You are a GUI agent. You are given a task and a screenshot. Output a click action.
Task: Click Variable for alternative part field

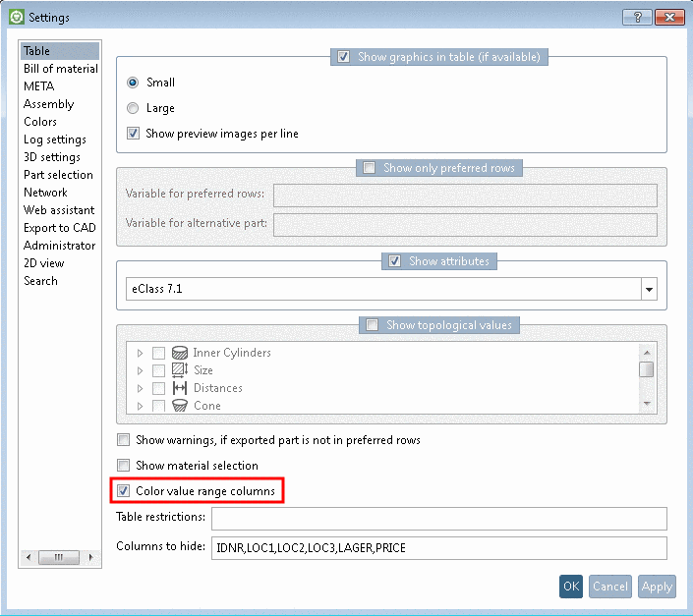(x=465, y=225)
